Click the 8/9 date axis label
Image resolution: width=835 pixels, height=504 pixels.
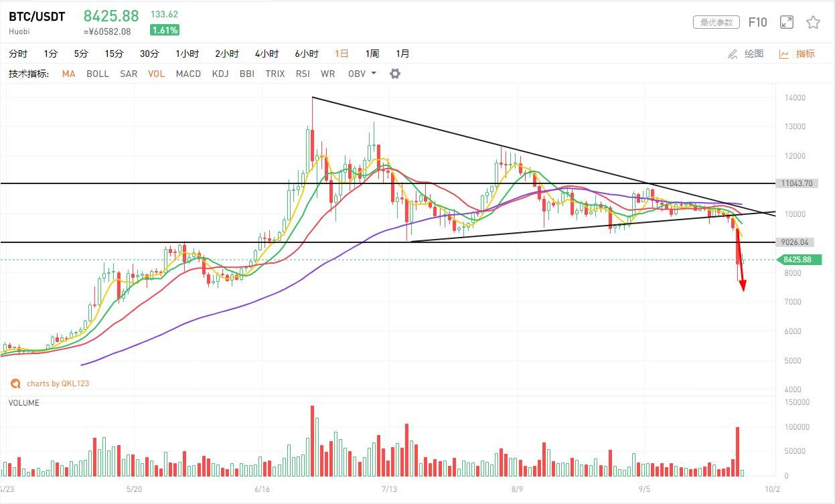pos(517,489)
